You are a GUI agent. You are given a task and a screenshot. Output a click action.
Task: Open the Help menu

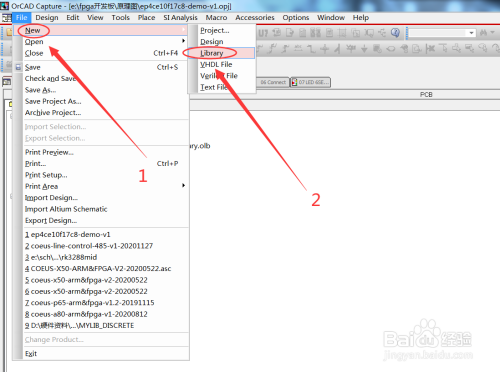361,17
